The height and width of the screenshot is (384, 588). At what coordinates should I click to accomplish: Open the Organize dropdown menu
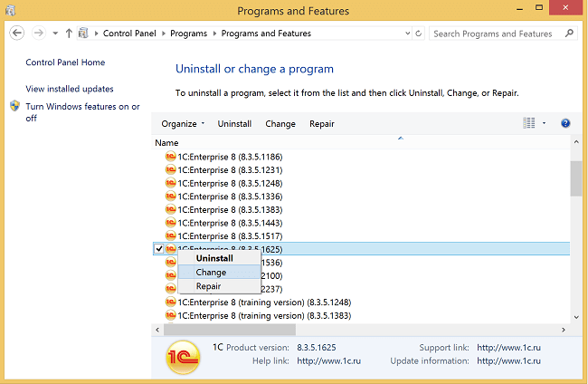[183, 124]
